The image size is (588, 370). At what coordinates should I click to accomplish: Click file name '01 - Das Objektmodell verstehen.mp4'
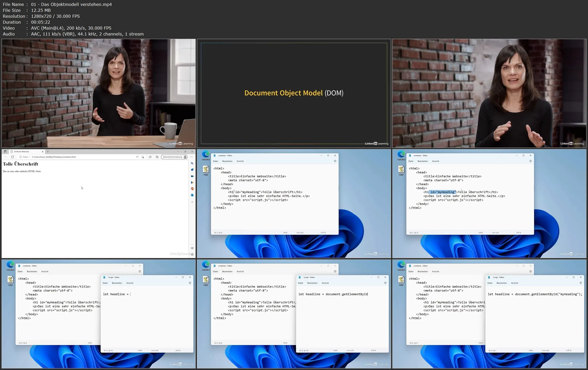pyautogui.click(x=71, y=4)
